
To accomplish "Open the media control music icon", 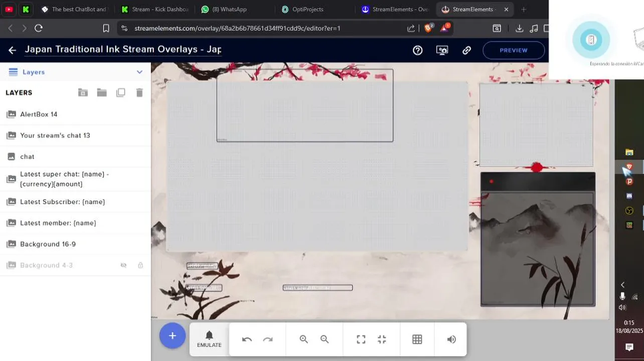I will point(534,29).
